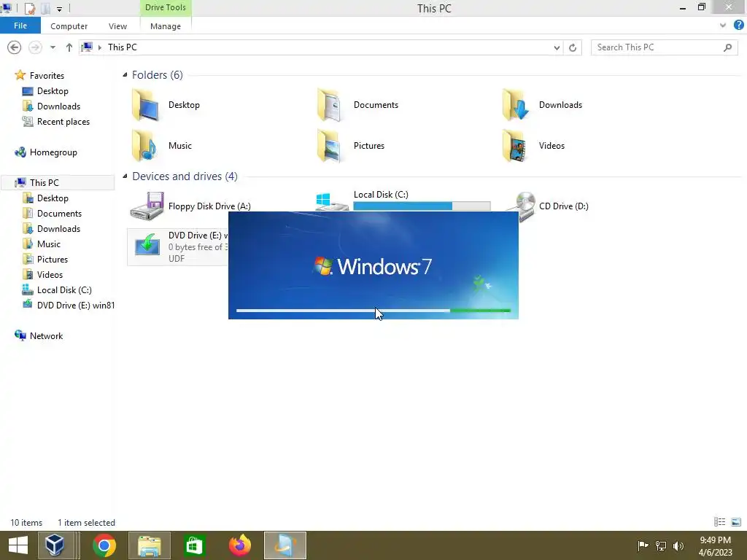
Task: Open Help with the question mark icon
Action: tap(738, 26)
